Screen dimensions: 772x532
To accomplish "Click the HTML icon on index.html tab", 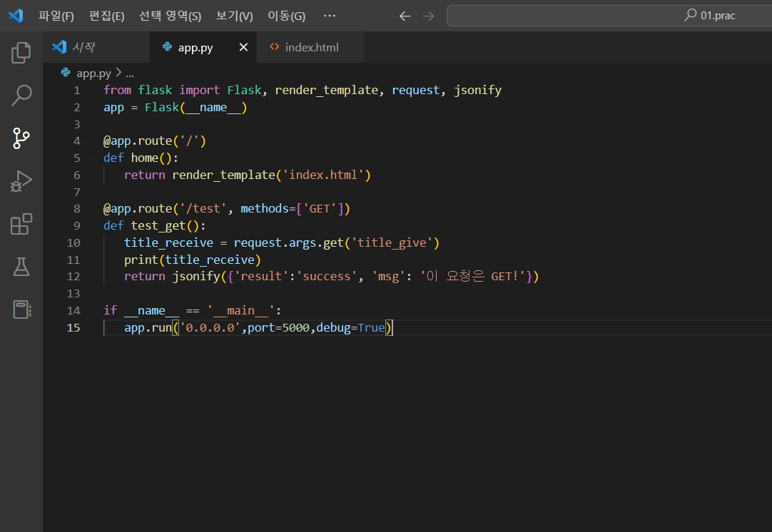I will point(274,47).
